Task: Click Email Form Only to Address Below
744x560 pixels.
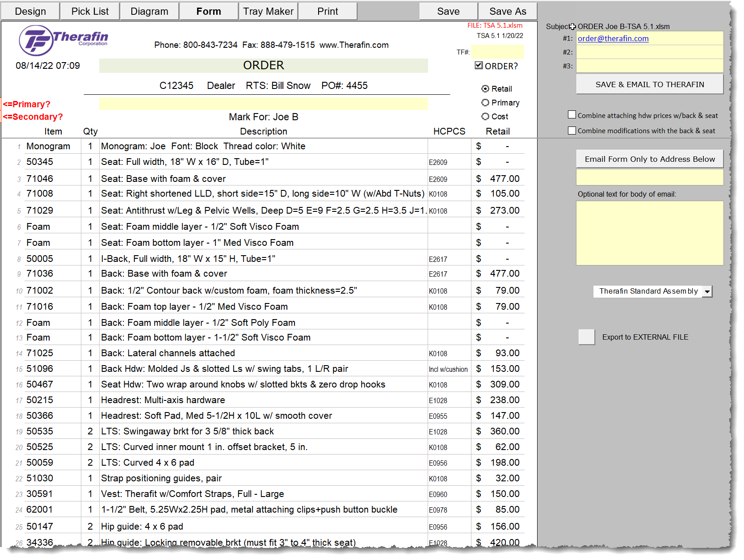Action: [650, 159]
